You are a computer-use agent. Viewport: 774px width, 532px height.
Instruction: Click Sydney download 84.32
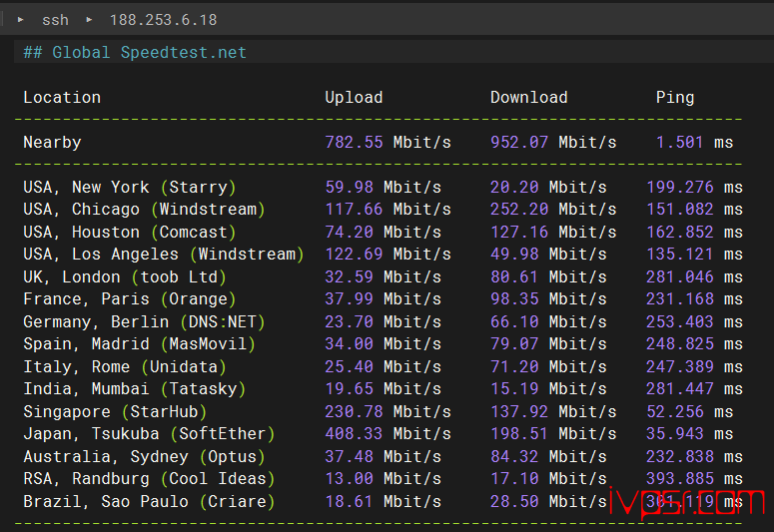click(x=514, y=456)
